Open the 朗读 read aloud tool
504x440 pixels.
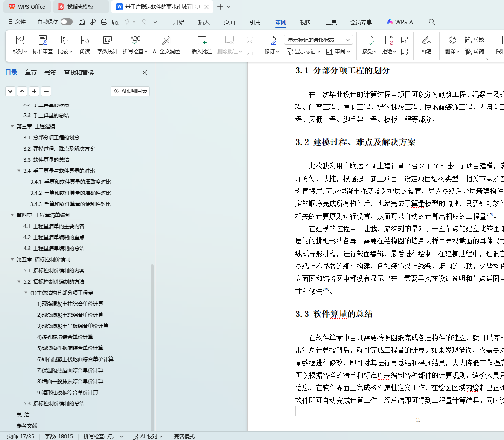[85, 41]
